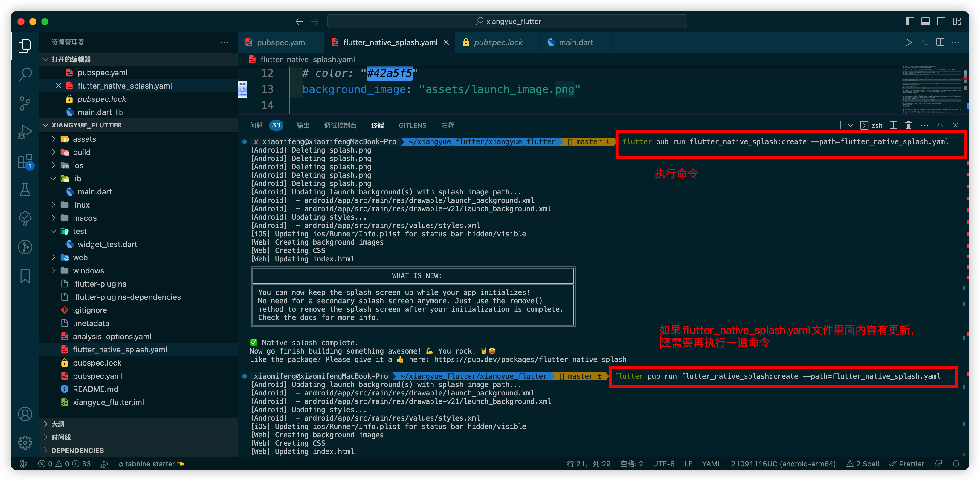Open the Source Control view
Viewport: 980px width, 481px height.
(25, 103)
